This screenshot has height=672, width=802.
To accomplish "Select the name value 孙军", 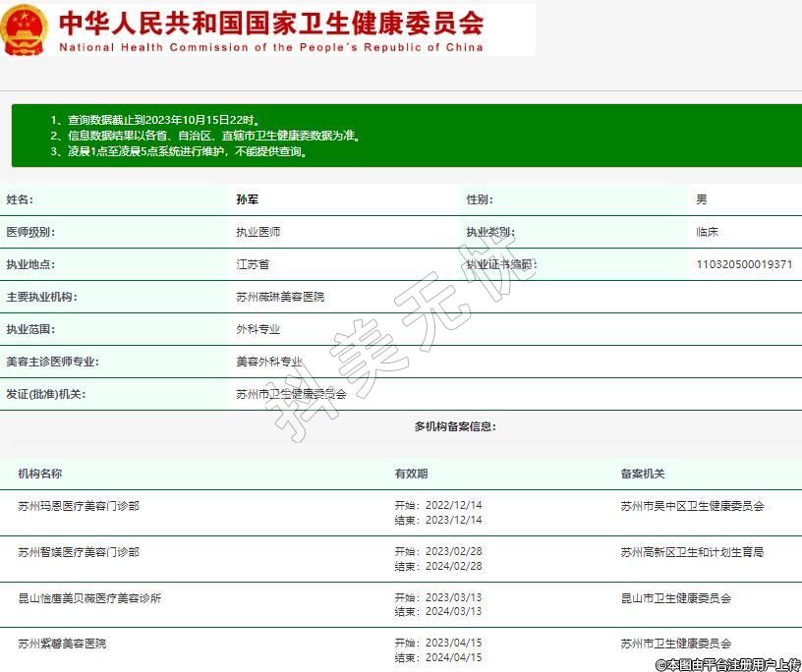I will click(x=247, y=199).
